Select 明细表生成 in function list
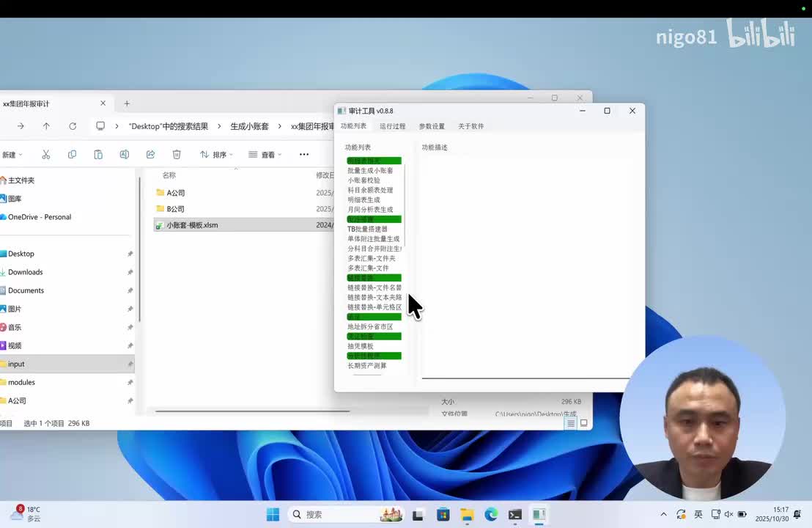The width and height of the screenshot is (812, 528). 363,199
